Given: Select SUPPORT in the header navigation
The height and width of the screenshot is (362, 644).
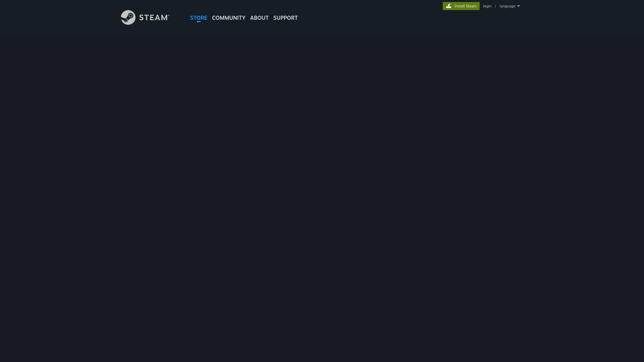Looking at the screenshot, I should 285,18.
